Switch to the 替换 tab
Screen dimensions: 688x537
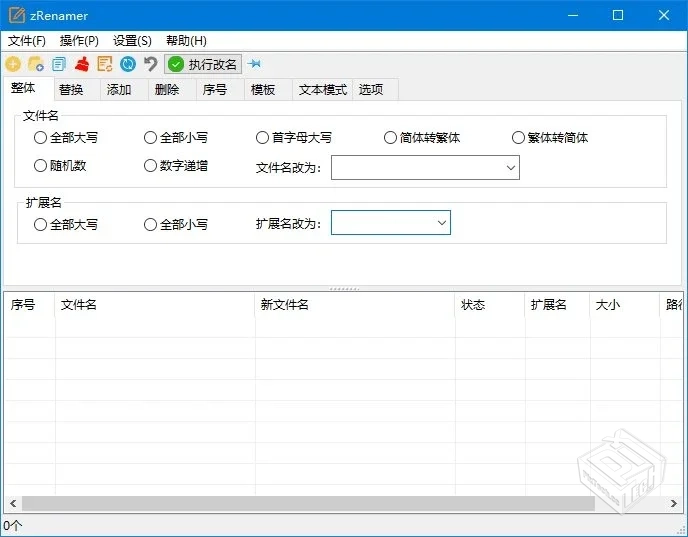point(77,90)
